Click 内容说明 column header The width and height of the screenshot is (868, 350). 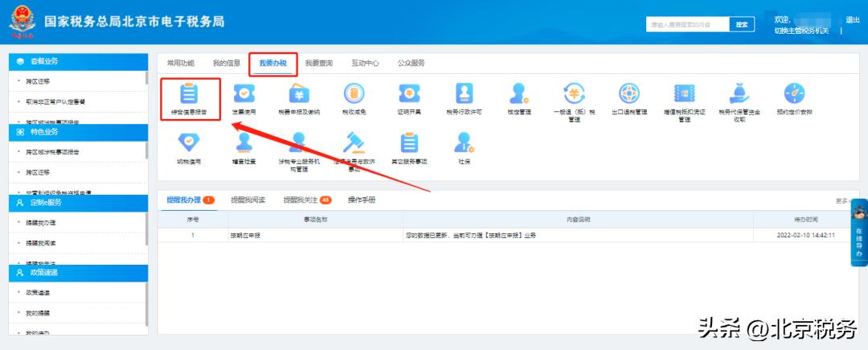pyautogui.click(x=578, y=220)
